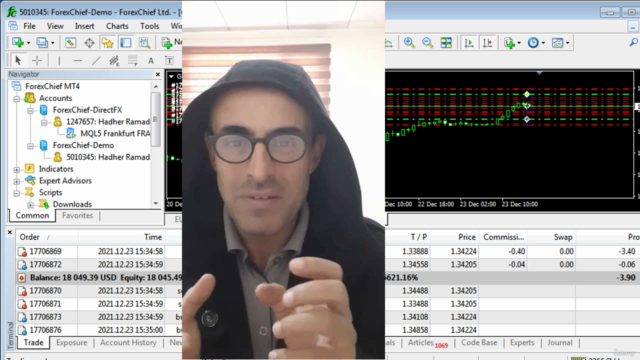This screenshot has height=360, width=640.
Task: Switch to the Favorites tab in Navigator
Action: tap(78, 216)
